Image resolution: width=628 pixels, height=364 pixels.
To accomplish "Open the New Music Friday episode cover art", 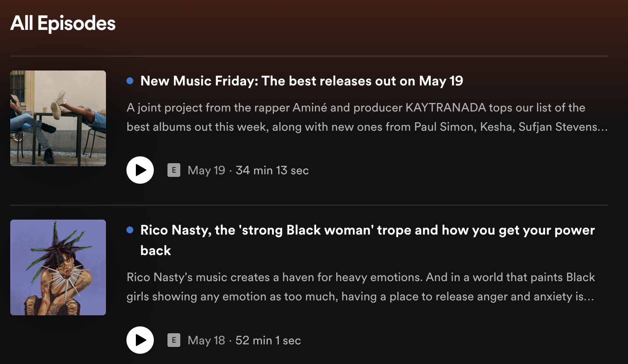I will pos(58,118).
